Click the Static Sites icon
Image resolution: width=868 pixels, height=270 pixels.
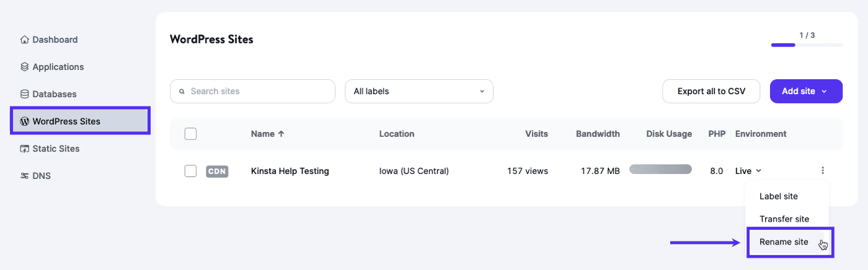[x=25, y=149]
